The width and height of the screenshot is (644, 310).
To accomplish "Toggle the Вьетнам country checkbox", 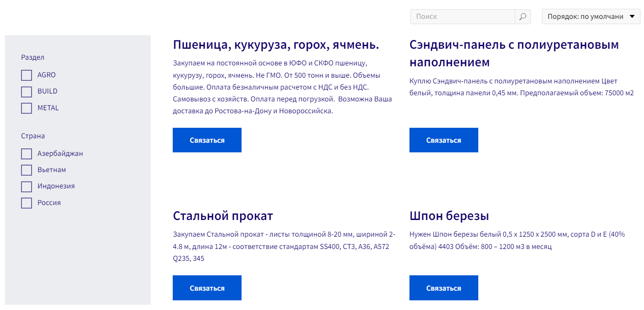I will (x=27, y=170).
